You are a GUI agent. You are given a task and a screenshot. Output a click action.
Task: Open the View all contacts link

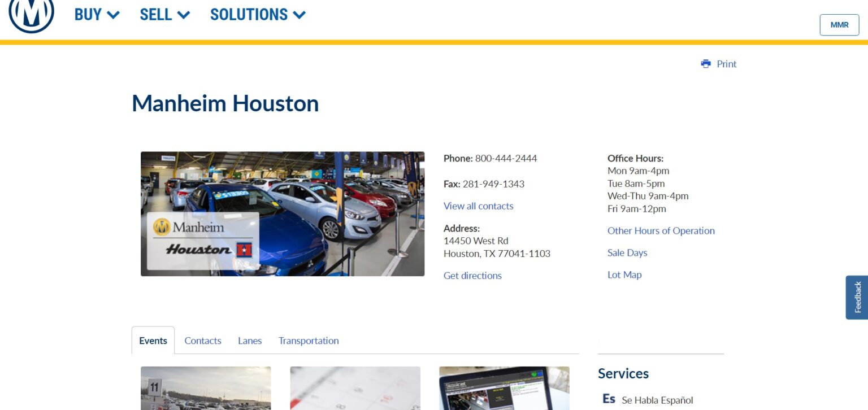[478, 206]
